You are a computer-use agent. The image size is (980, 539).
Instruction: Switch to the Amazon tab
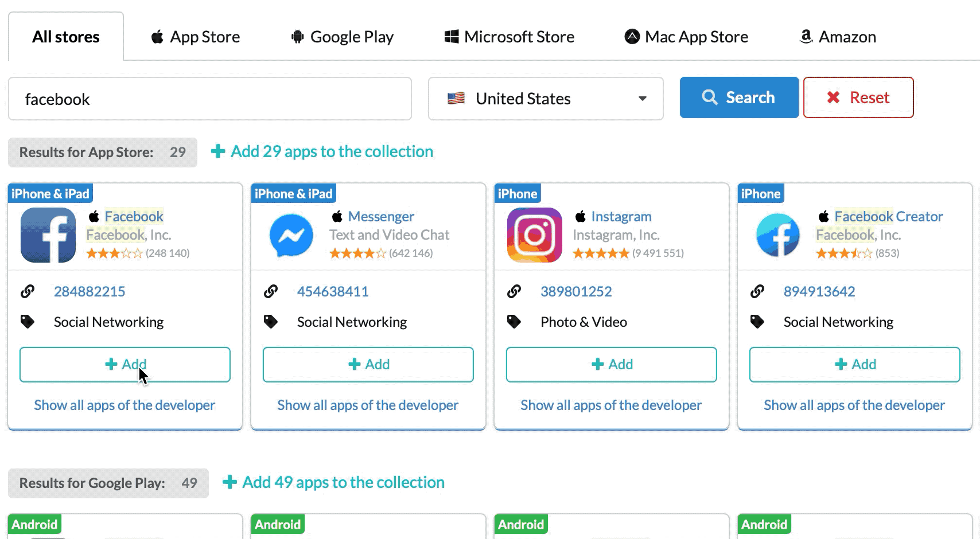click(838, 37)
